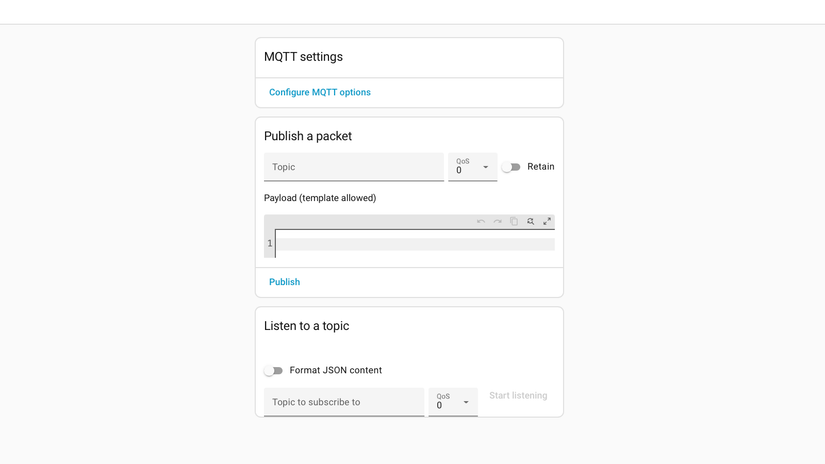Toggle Format JSON content switch

pyautogui.click(x=273, y=371)
